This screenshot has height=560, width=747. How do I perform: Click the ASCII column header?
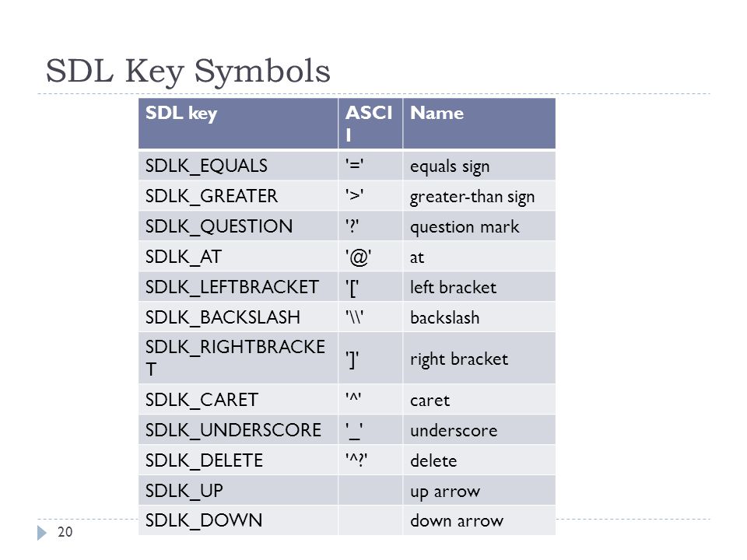tap(370, 124)
